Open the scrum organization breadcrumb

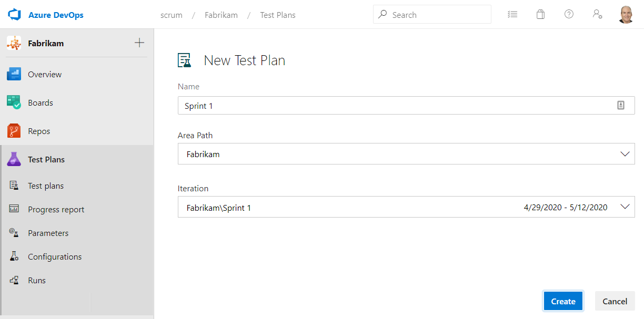point(172,15)
